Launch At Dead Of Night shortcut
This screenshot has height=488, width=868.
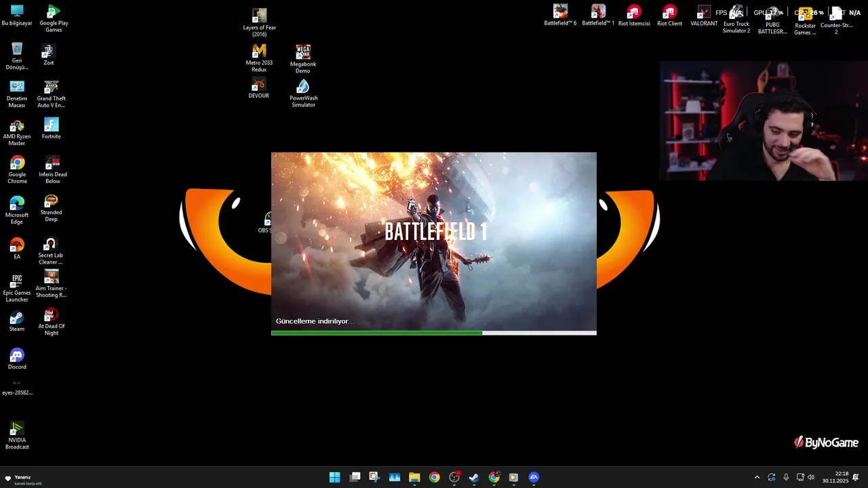tap(52, 322)
